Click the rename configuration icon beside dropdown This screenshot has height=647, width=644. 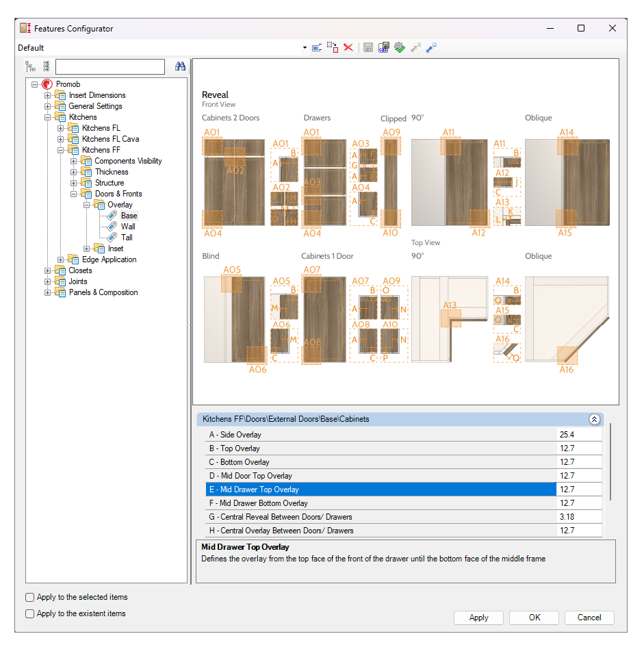point(317,47)
